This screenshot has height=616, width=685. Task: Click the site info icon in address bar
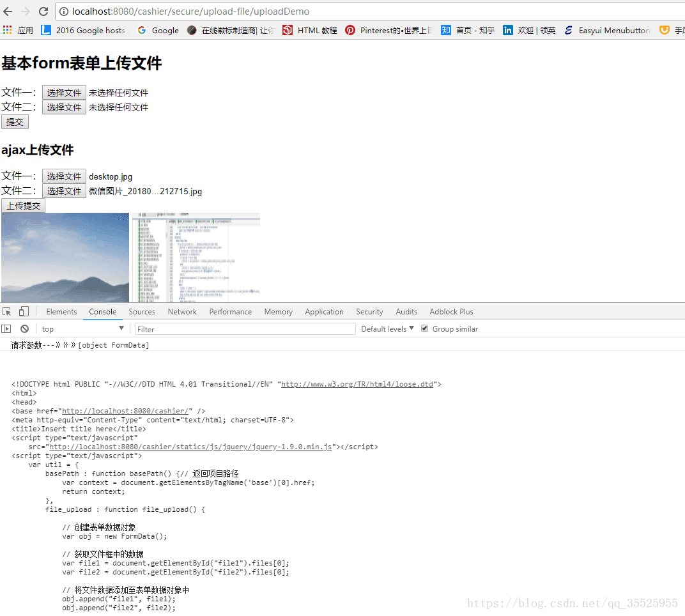click(x=64, y=12)
